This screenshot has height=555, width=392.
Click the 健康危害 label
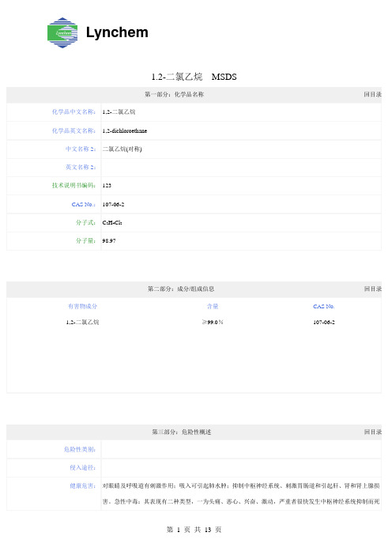[82, 485]
